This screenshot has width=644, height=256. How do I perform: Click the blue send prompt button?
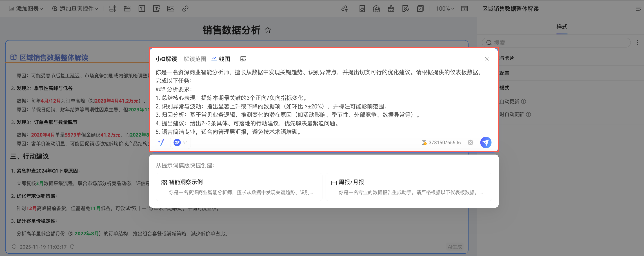coord(486,142)
